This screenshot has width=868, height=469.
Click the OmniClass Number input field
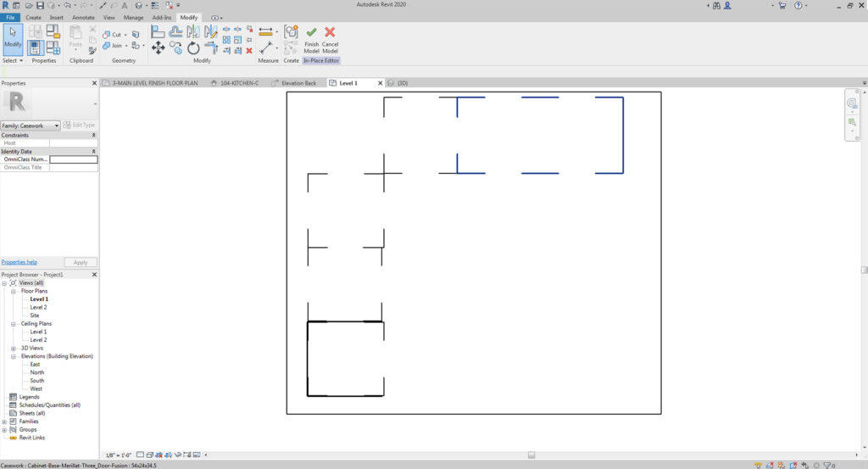coord(74,159)
